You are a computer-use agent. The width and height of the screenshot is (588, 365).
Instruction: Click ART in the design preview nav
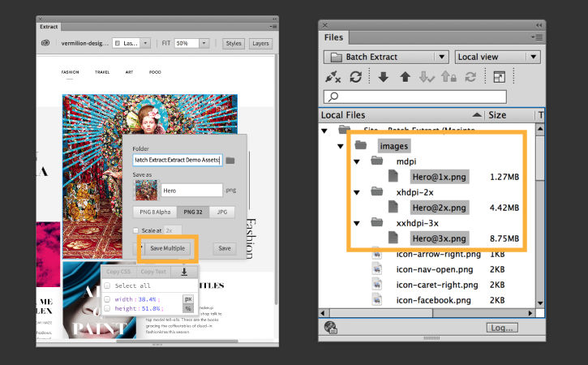click(x=129, y=72)
